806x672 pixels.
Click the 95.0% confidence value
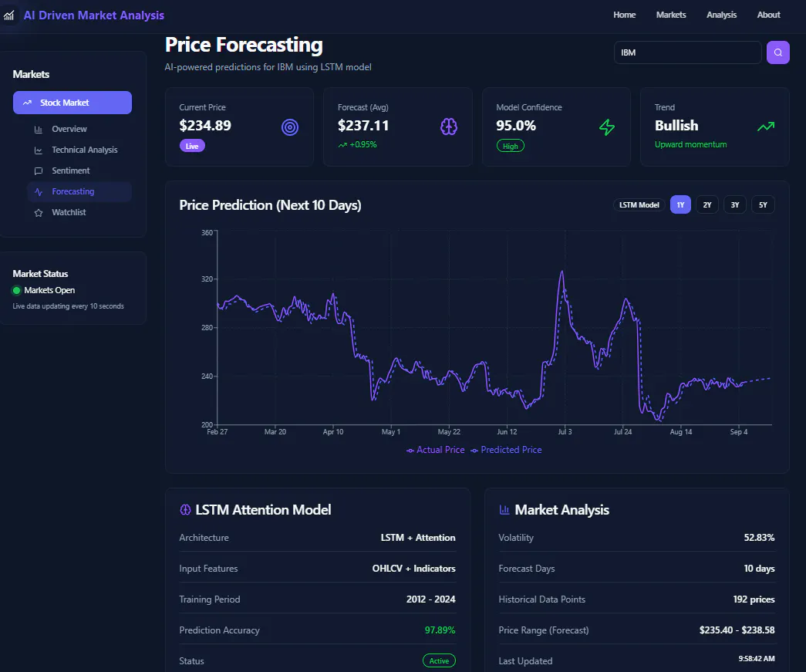[515, 126]
